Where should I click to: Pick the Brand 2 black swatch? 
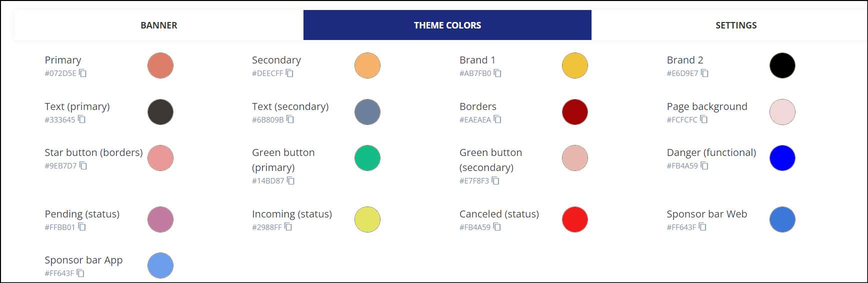[782, 65]
